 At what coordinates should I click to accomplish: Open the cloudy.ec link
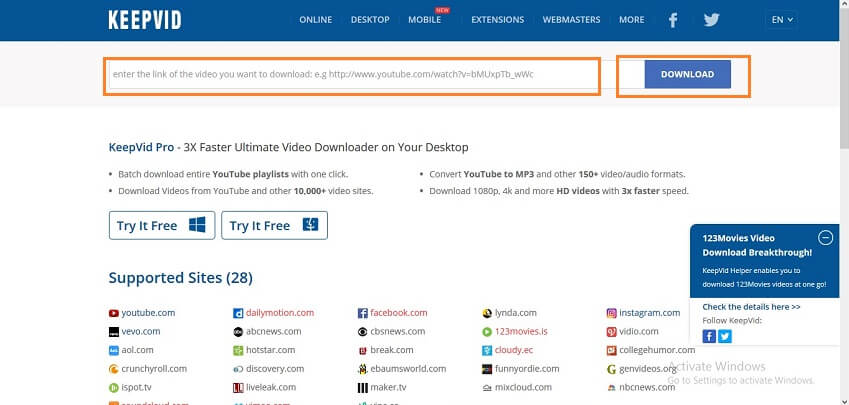514,350
